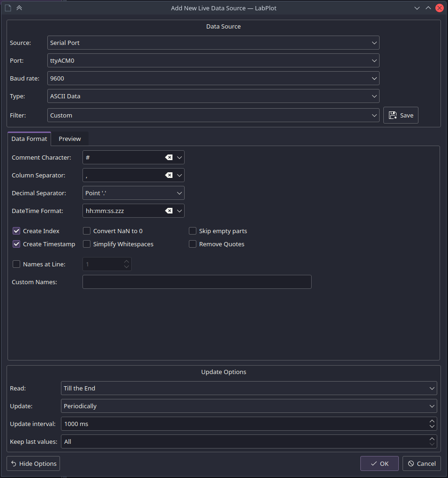Click inside the Custom Names text field
Image resolution: width=448 pixels, height=478 pixels.
(197, 282)
